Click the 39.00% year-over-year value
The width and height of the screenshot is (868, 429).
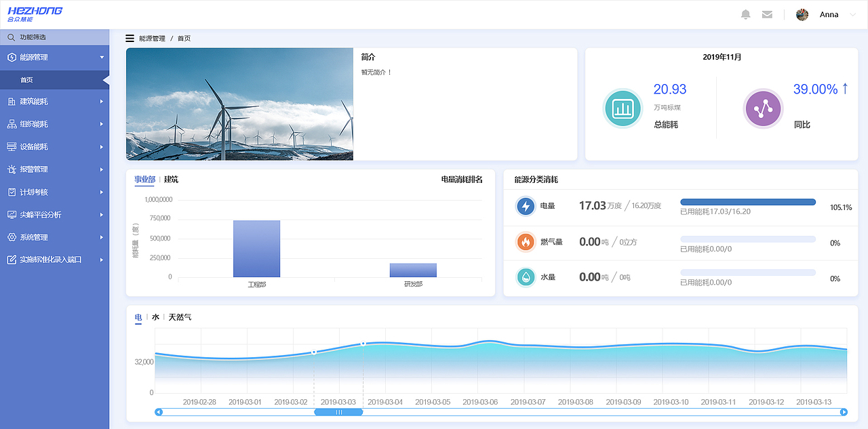816,89
